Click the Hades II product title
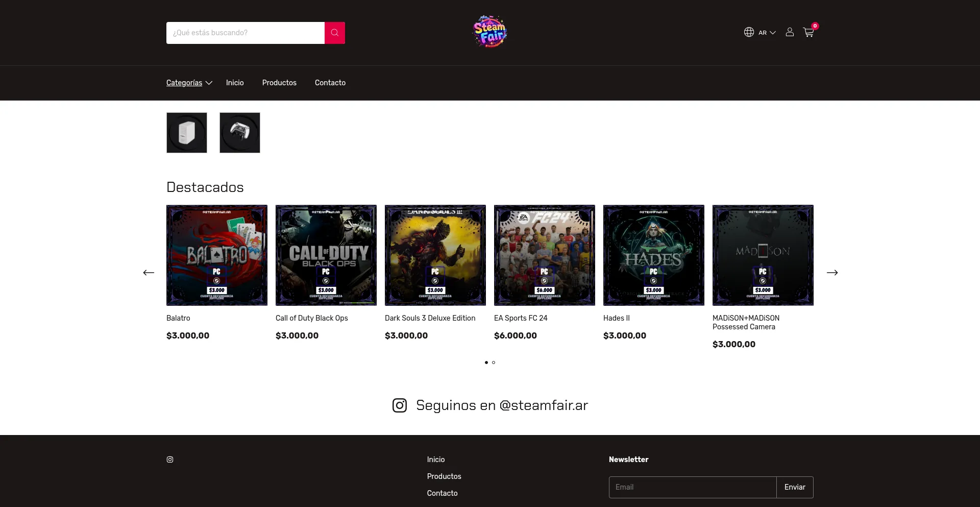The image size is (980, 507). [617, 318]
